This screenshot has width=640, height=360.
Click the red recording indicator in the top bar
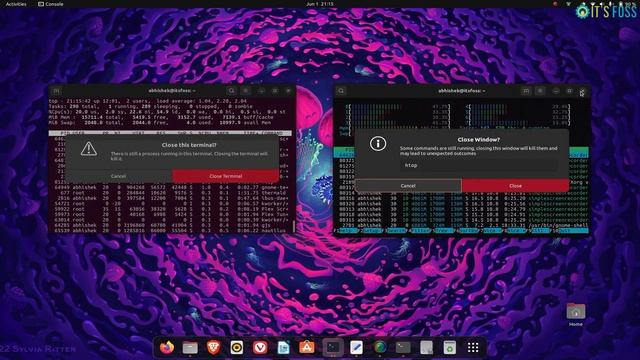[x=555, y=4]
